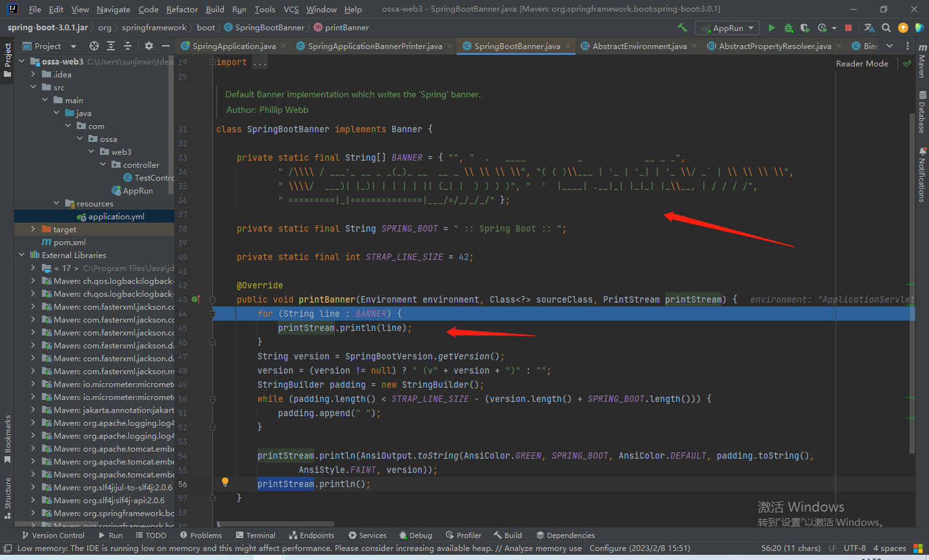Open Project panel gear options
Screen dimensions: 929x560
point(149,46)
